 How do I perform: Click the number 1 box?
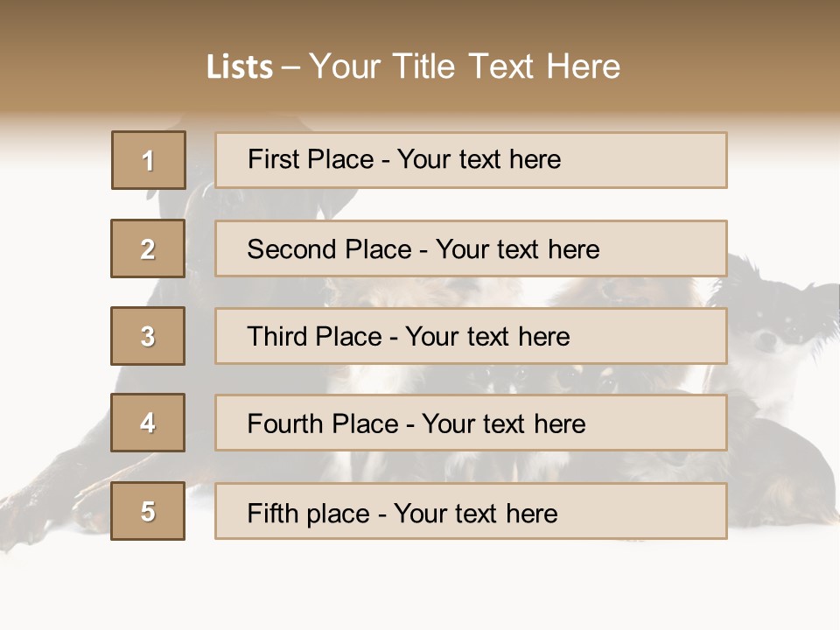point(149,160)
